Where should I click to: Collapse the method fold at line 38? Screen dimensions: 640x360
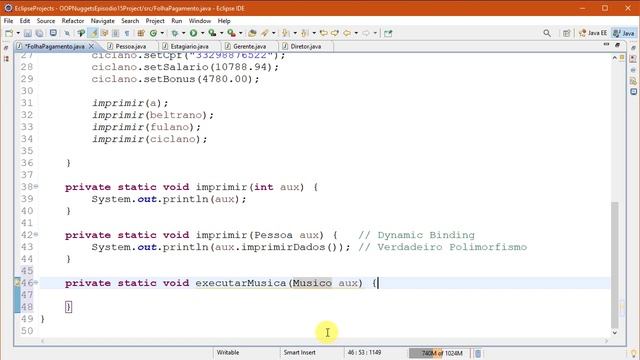tap(36, 187)
